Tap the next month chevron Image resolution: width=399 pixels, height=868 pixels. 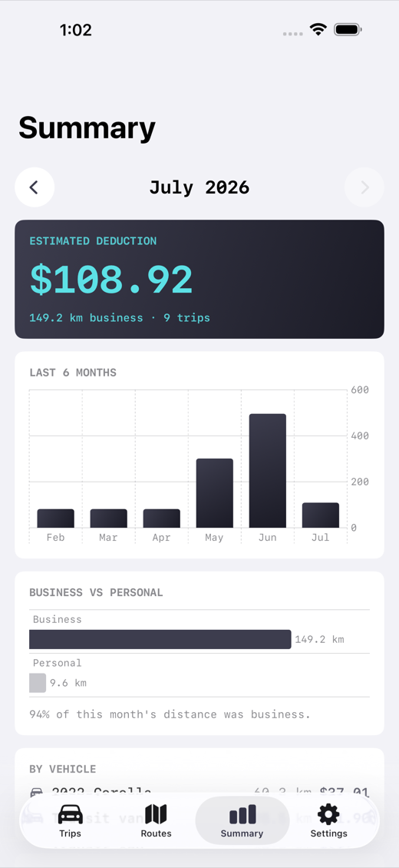[x=364, y=187]
